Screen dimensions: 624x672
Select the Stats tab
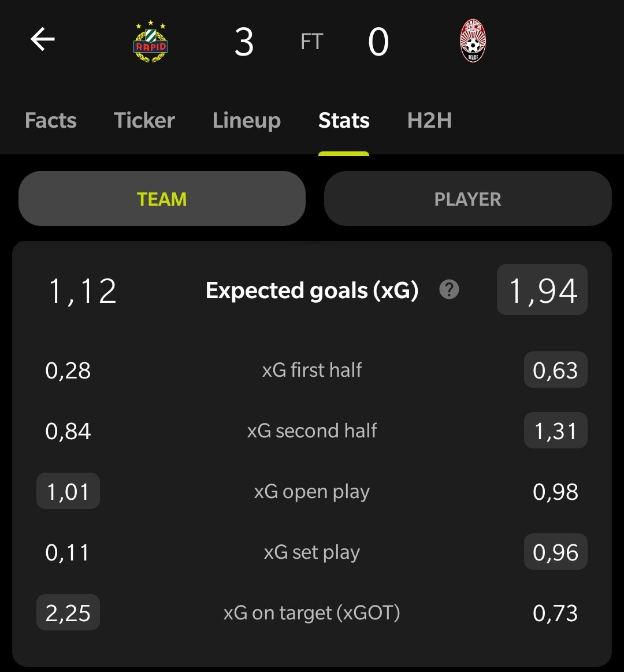pos(344,120)
